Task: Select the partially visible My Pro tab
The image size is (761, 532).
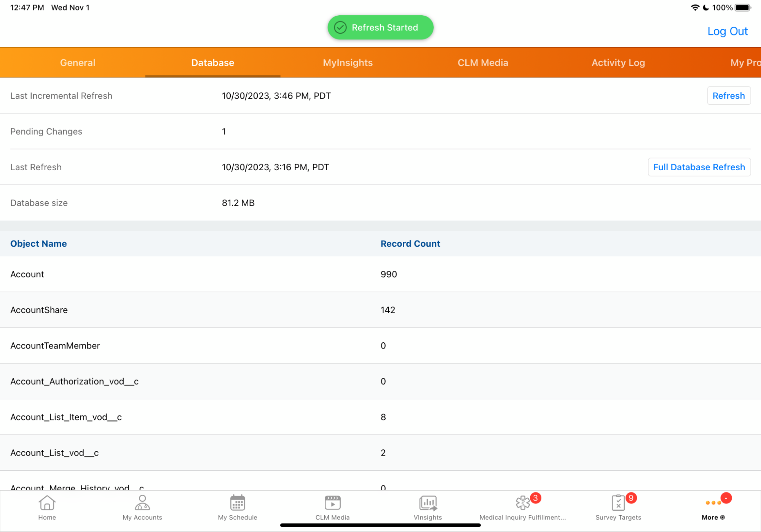Action: tap(745, 63)
